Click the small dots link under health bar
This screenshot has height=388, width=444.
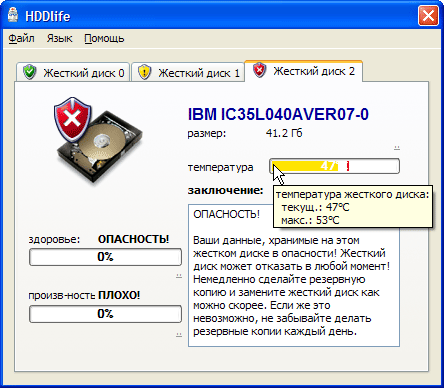pyautogui.click(x=179, y=276)
